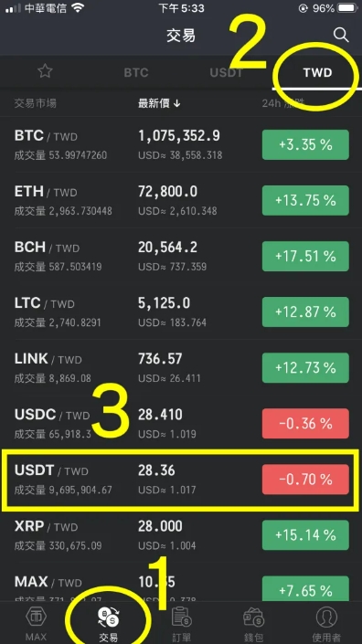Select the LINK / TWD pair
This screenshot has height=644, width=362.
click(181, 367)
